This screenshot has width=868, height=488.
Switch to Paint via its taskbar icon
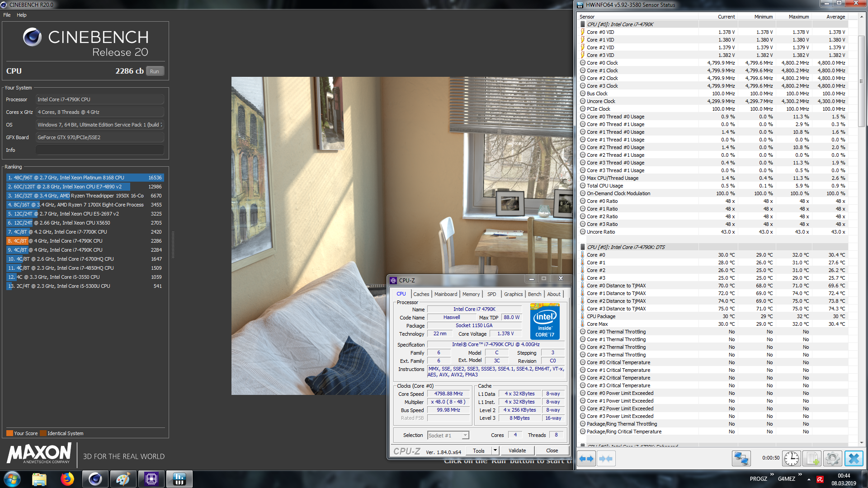123,479
